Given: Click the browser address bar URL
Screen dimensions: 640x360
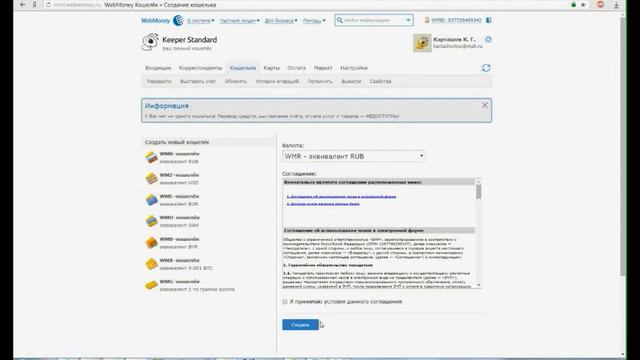Looking at the screenshot, I should coord(78,5).
